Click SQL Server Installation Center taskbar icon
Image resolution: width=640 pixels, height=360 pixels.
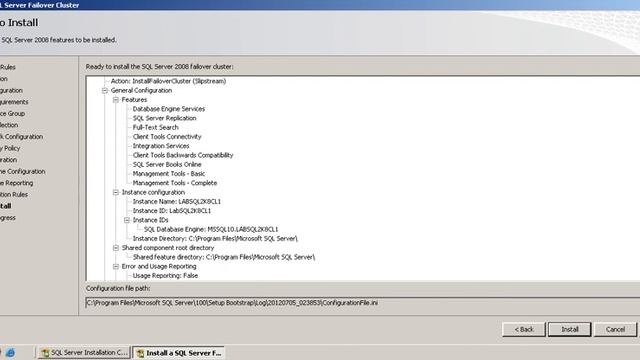pyautogui.click(x=45, y=353)
